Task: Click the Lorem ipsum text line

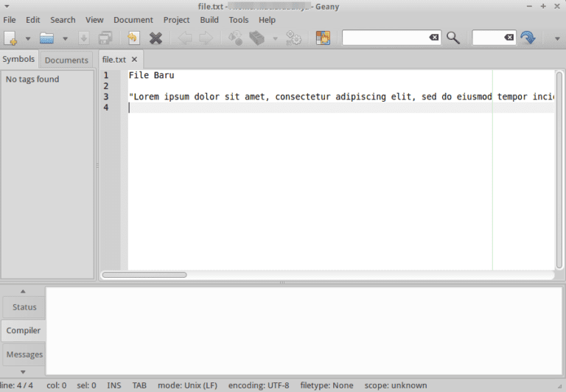Action: point(341,97)
